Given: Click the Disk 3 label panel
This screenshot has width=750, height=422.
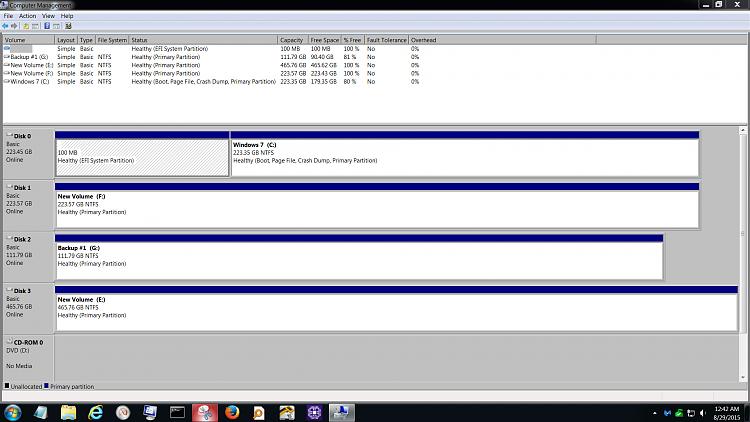Looking at the screenshot, I should click(x=29, y=308).
